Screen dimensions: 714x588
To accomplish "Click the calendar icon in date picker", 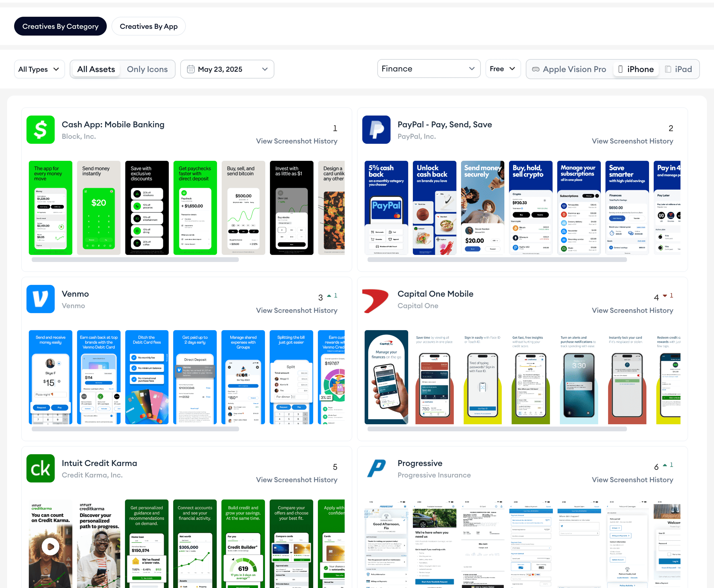I will point(191,69).
